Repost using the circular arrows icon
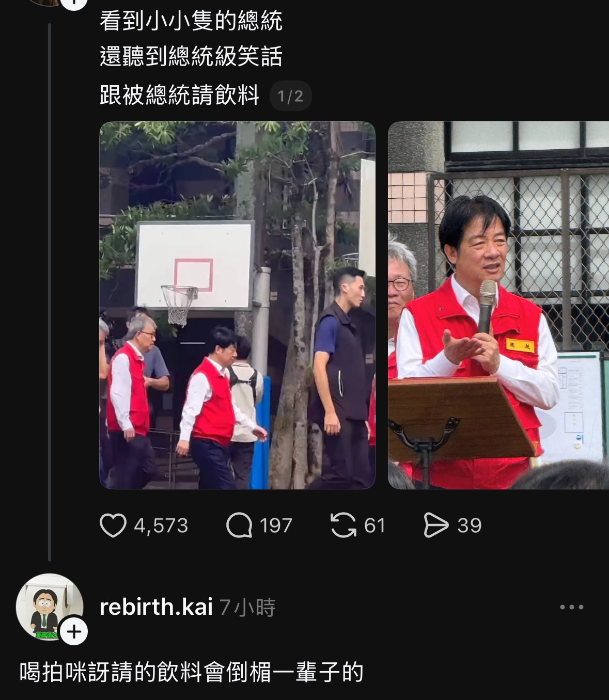 tap(343, 526)
